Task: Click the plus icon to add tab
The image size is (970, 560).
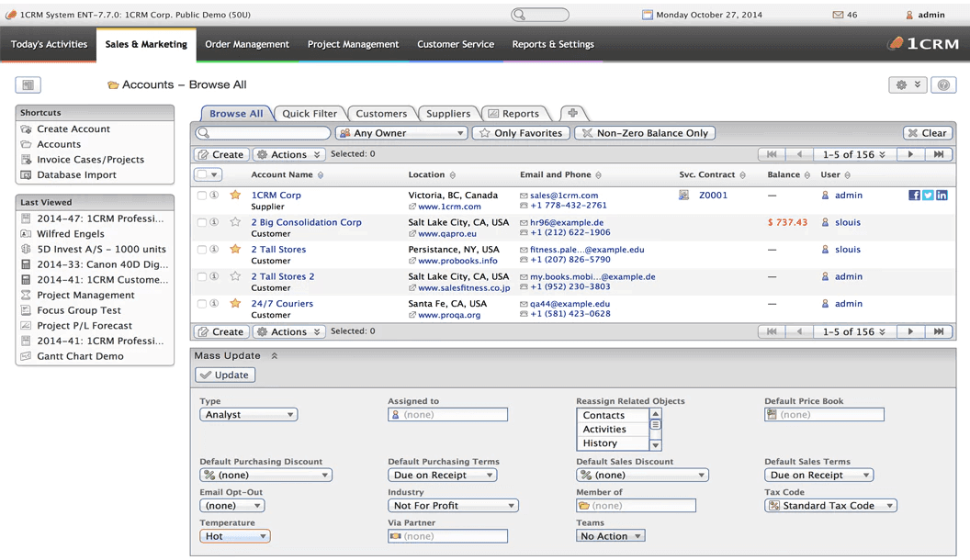Action: tap(572, 113)
